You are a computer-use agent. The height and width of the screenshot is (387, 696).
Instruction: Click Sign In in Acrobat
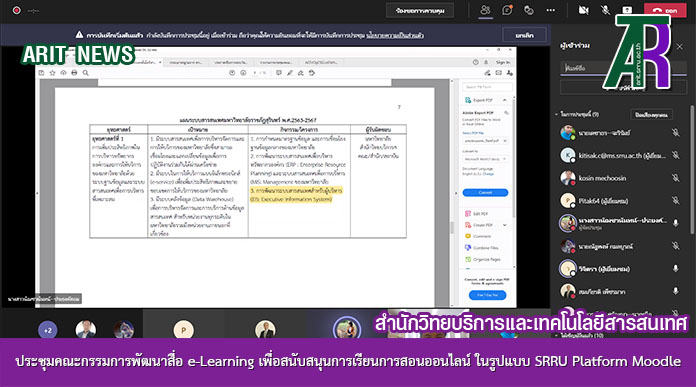pos(502,62)
